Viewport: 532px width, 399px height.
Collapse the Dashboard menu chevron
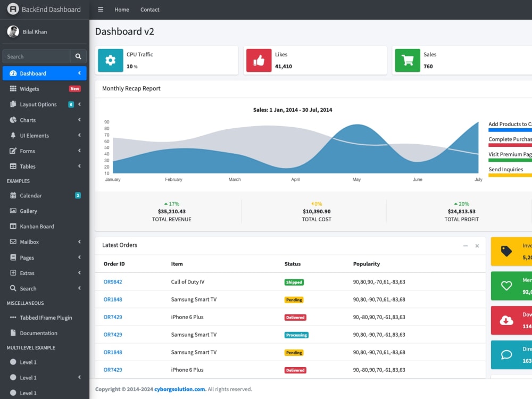click(x=79, y=73)
